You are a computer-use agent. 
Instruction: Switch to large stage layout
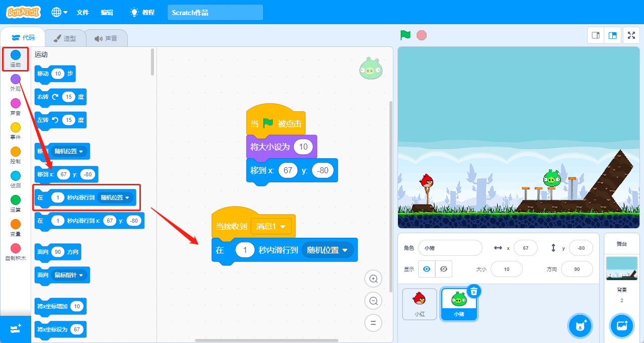coord(612,35)
